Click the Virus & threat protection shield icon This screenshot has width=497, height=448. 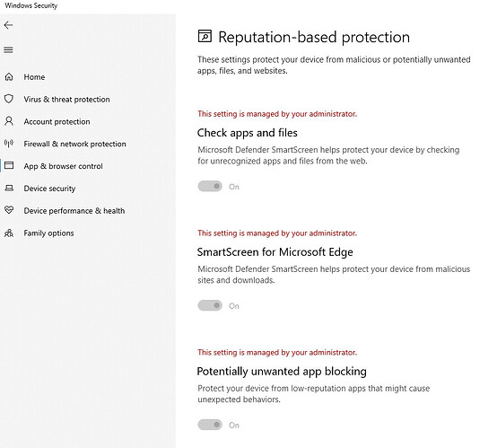(x=9, y=99)
